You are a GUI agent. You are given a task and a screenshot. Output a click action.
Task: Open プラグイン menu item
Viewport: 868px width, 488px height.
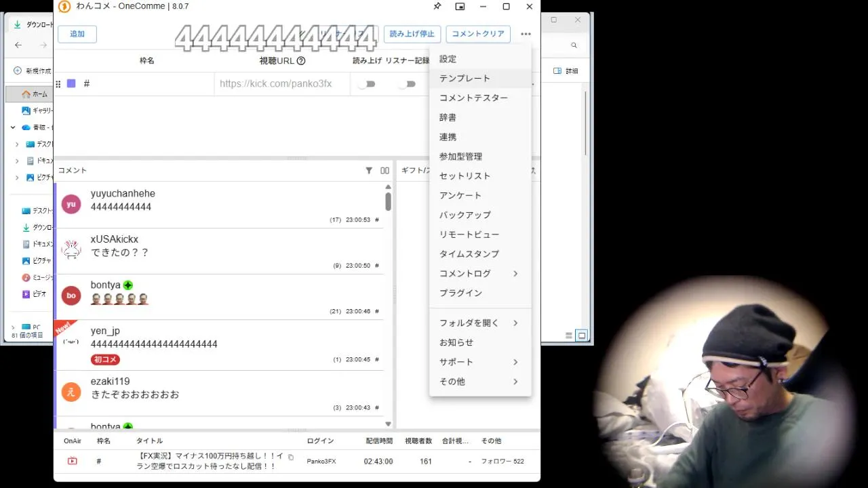coord(480,293)
